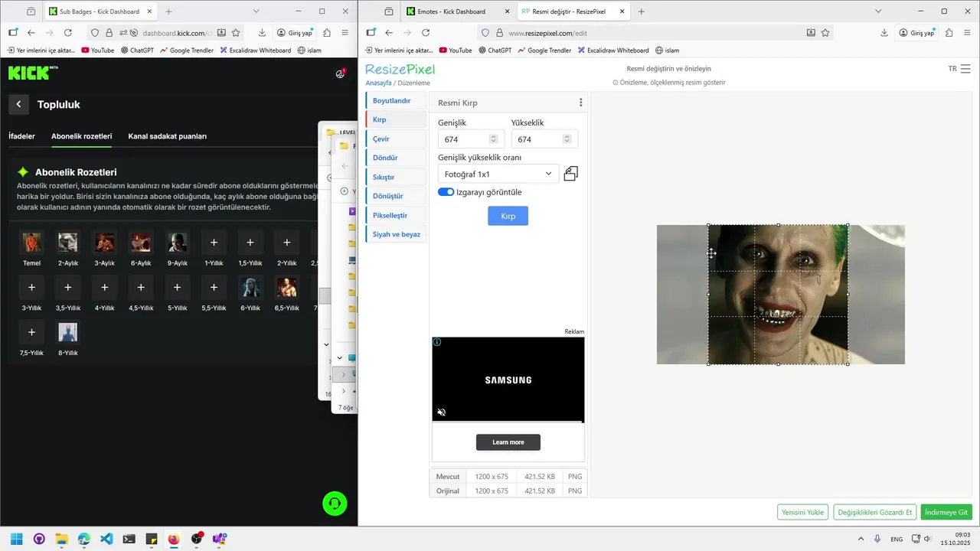
Task: Open new tab in ResizePixel window
Action: click(x=642, y=11)
